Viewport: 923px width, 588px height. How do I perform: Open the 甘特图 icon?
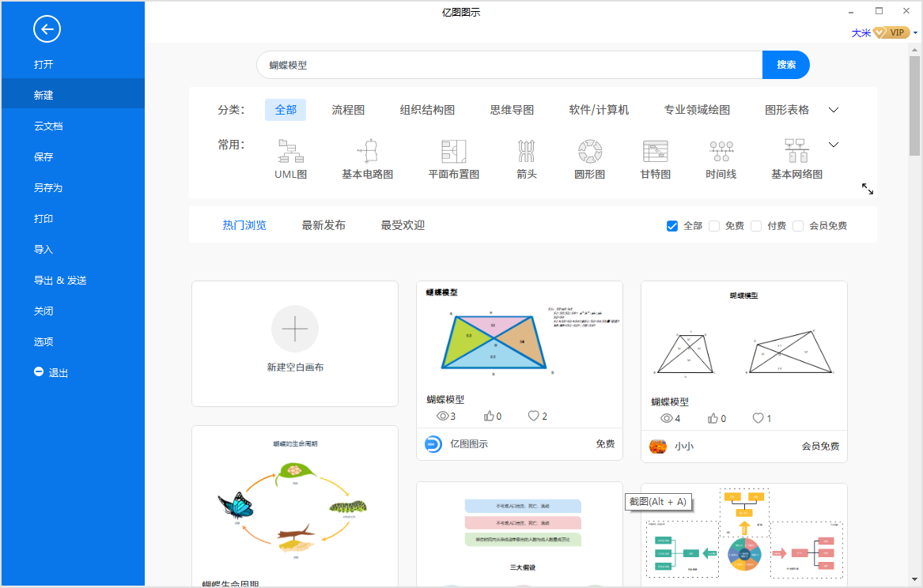click(655, 151)
